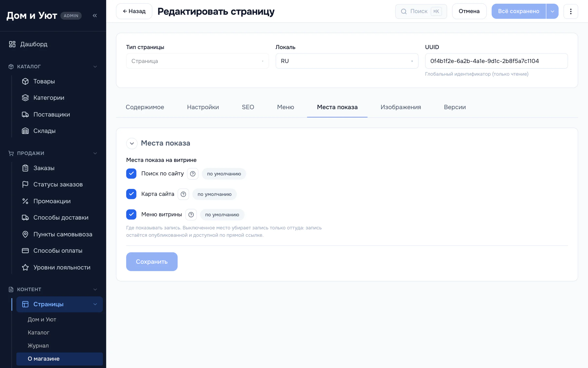
Task: Switch to the Версии tab
Action: pyautogui.click(x=455, y=107)
